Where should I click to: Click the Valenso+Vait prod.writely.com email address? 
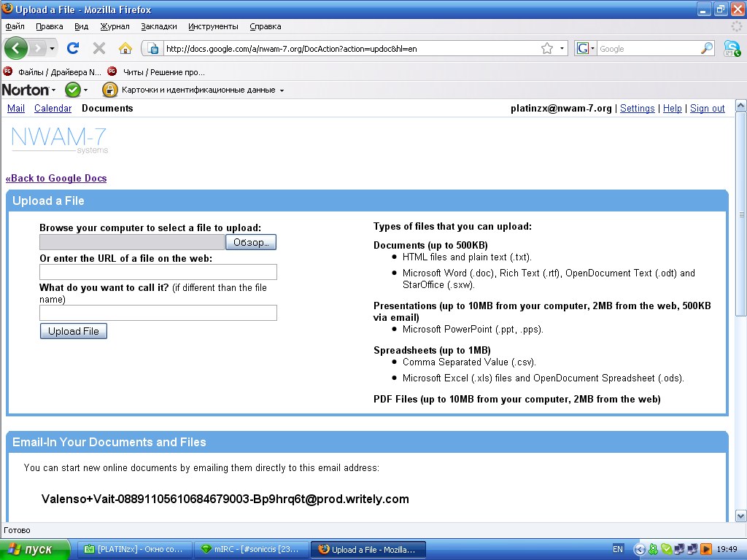coord(225,499)
